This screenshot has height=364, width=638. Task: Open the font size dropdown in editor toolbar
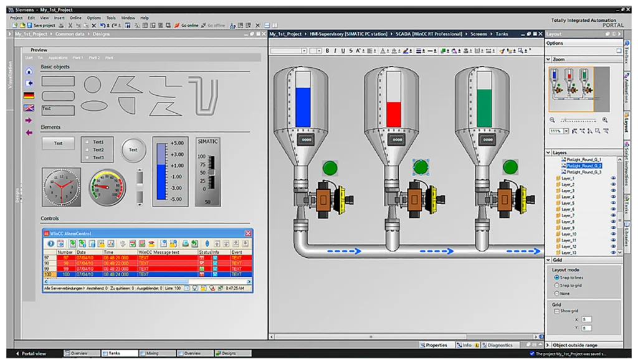(320, 51)
